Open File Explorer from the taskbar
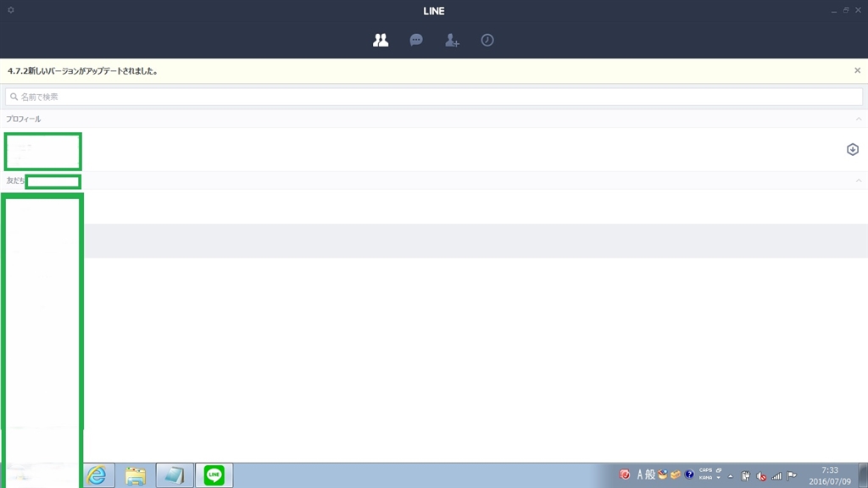 pyautogui.click(x=135, y=475)
